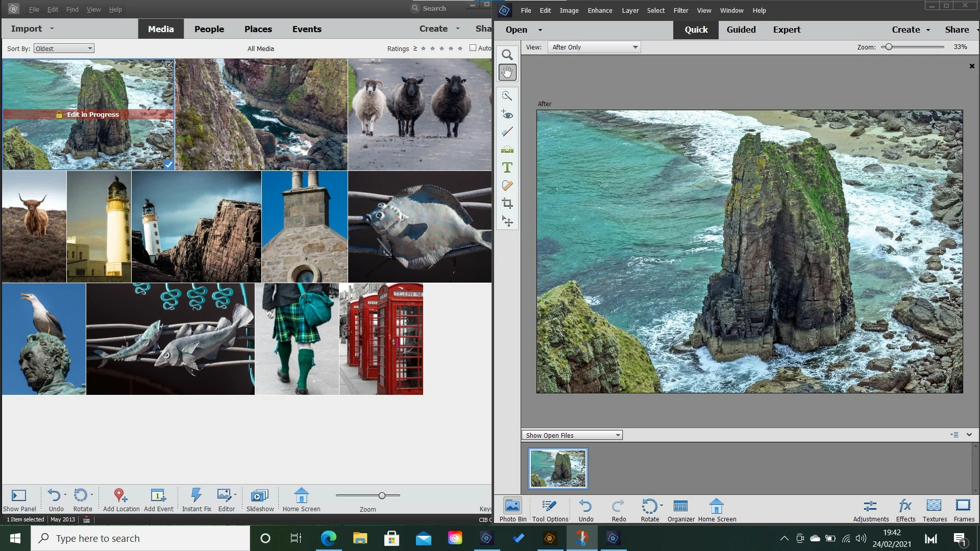Open the Show Open Files dropdown
The image size is (980, 551).
pyautogui.click(x=572, y=435)
